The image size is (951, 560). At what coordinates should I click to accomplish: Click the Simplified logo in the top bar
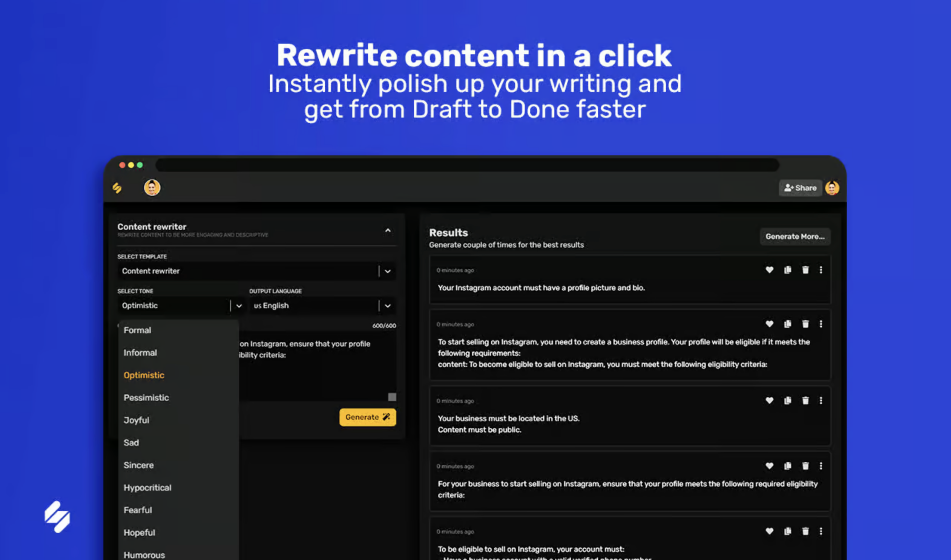click(x=117, y=188)
